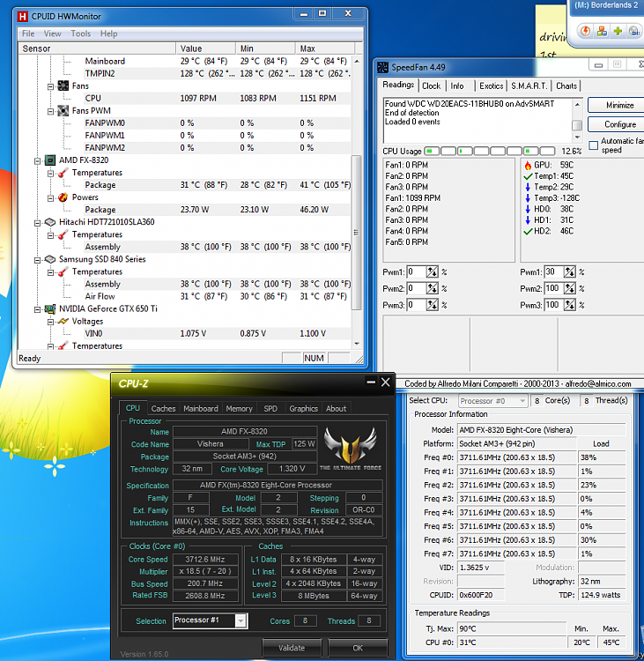644x661 pixels.
Task: Click the green checkmark icon beside HD2
Action: pos(528,231)
